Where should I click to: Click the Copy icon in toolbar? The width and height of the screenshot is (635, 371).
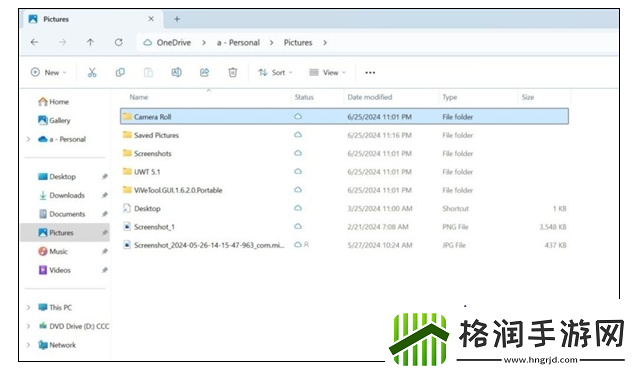click(x=120, y=72)
